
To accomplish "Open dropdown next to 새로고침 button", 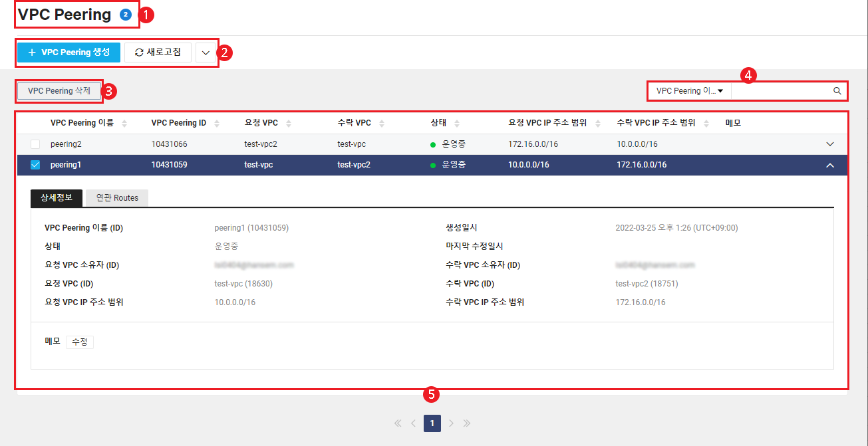I will [206, 53].
